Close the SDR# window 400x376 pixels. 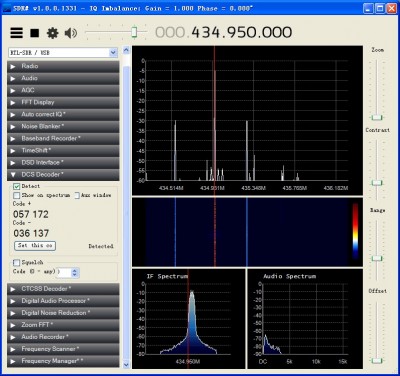(391, 8)
